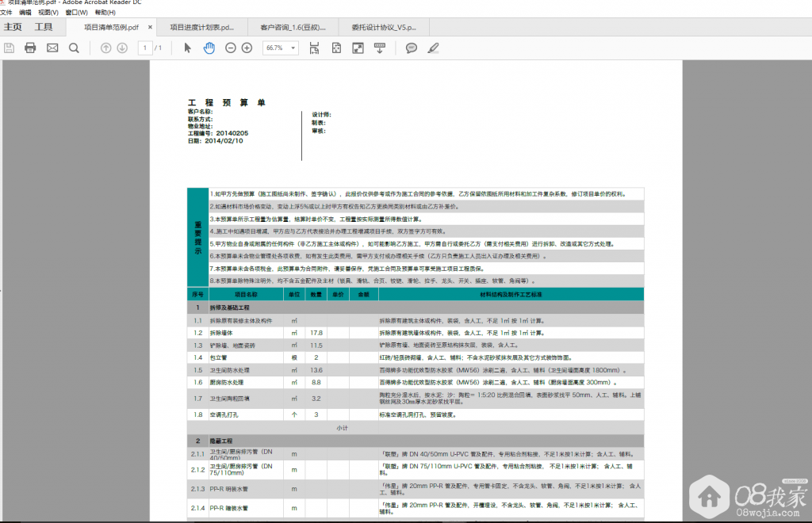The width and height of the screenshot is (812, 523).
Task: Select the highlighter pen tool
Action: click(433, 48)
